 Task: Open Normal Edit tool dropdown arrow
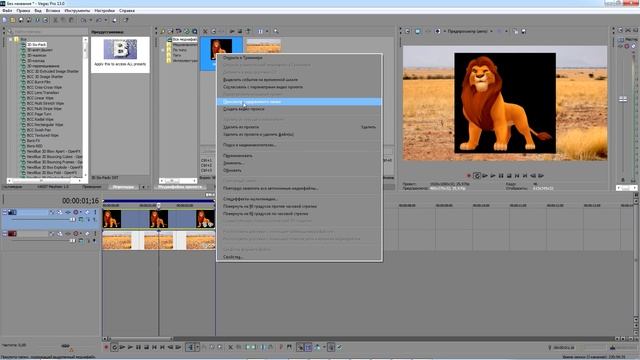point(197,347)
